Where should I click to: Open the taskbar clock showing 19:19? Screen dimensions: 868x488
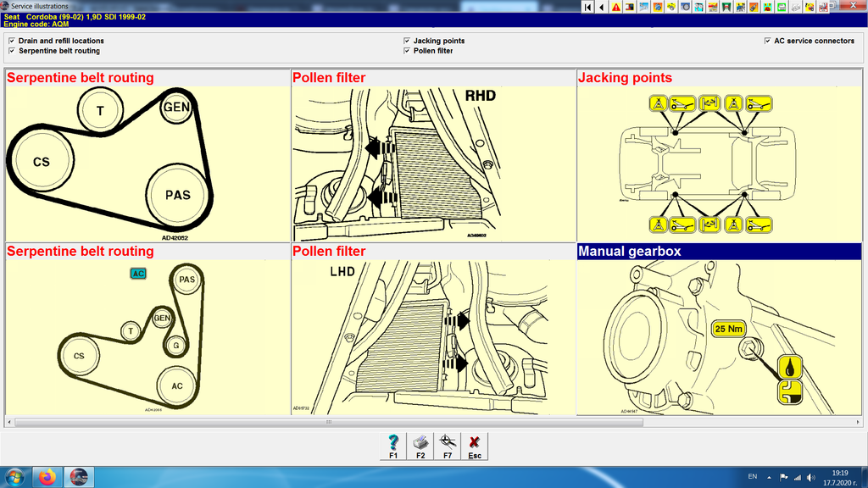point(840,478)
